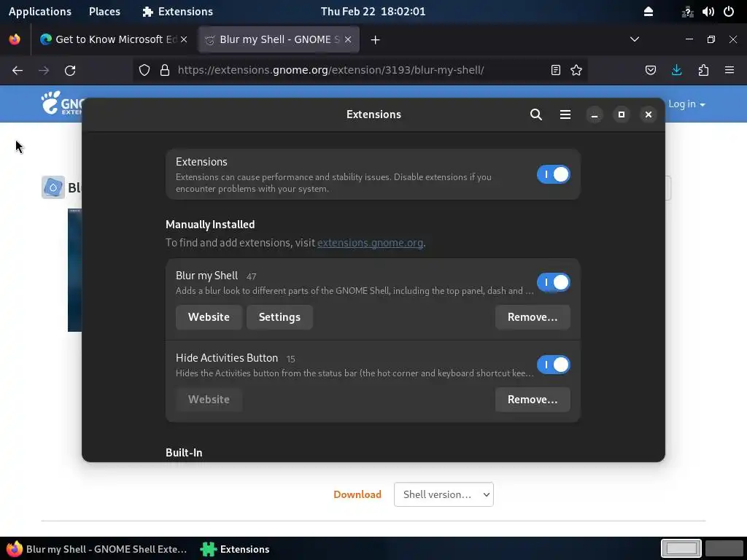747x560 pixels.
Task: Reload the current Firefox page
Action: click(70, 71)
